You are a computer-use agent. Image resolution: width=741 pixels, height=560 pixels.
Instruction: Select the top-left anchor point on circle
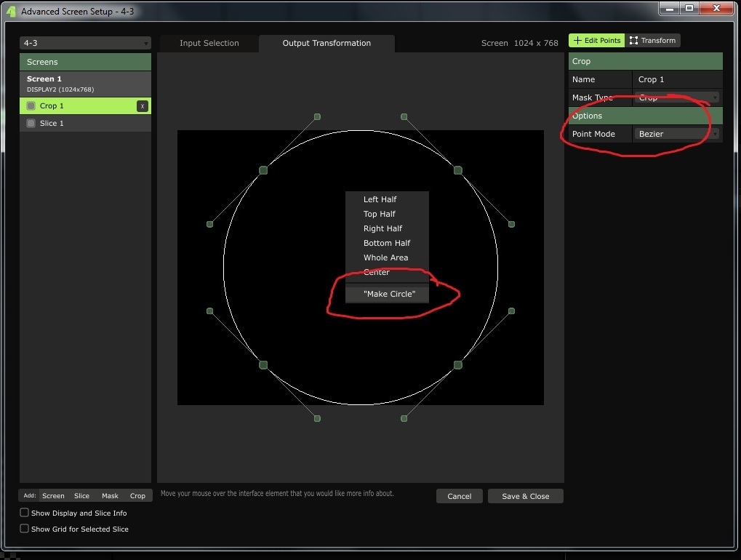[263, 170]
